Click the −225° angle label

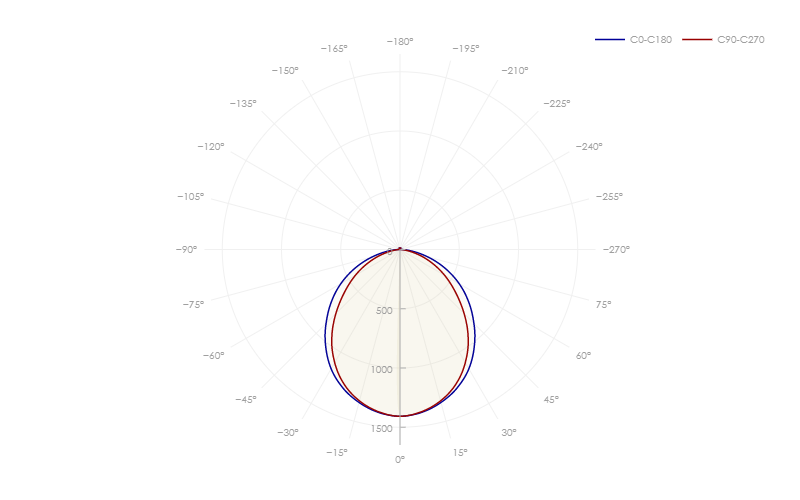(x=557, y=104)
